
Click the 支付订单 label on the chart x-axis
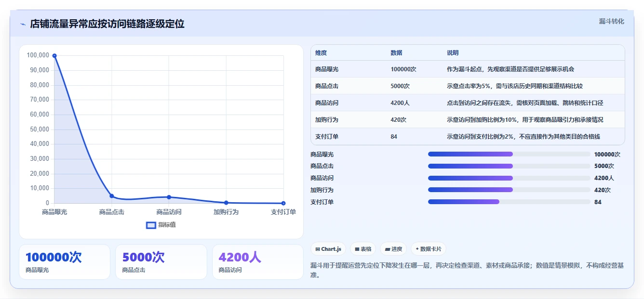pos(283,212)
